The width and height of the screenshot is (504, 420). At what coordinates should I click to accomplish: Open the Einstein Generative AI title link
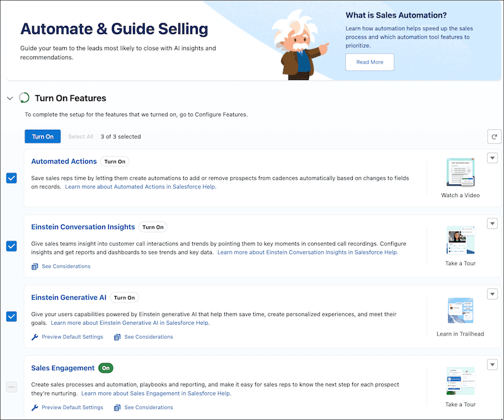(x=69, y=297)
